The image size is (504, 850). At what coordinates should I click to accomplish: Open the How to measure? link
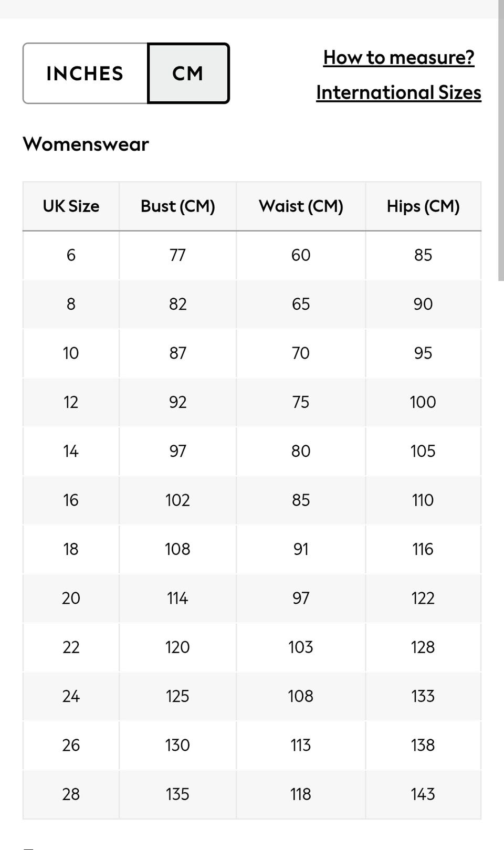(x=398, y=57)
